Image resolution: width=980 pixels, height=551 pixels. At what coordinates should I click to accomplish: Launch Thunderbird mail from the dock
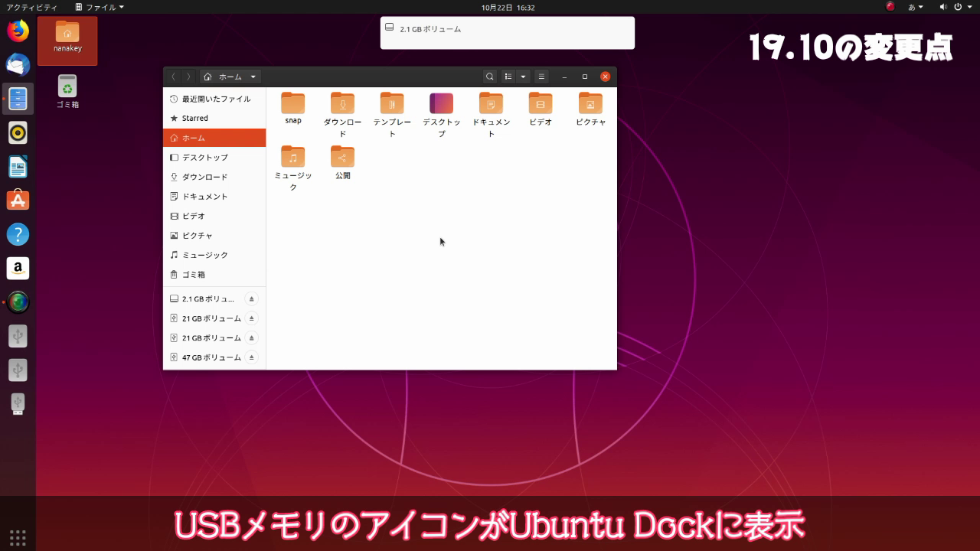click(x=18, y=65)
